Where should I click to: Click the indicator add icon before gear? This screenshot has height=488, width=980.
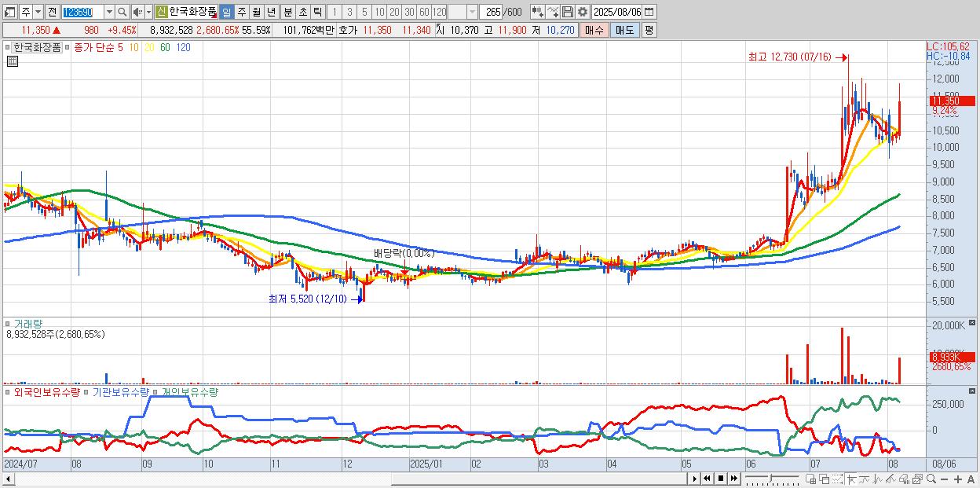538,12
